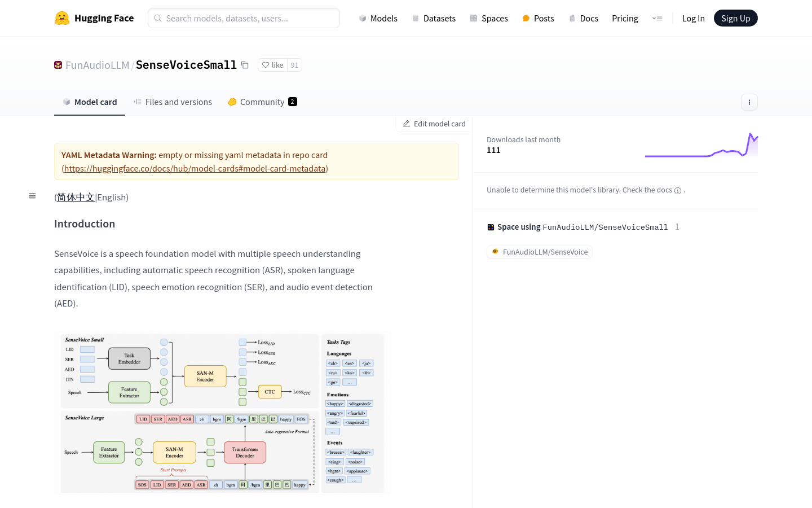The height and width of the screenshot is (508, 812).
Task: Open the table of contents icon
Action: pos(32,196)
